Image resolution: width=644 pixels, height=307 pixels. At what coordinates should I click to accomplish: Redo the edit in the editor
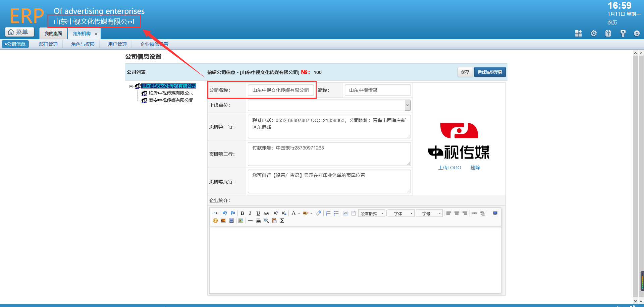tap(233, 213)
